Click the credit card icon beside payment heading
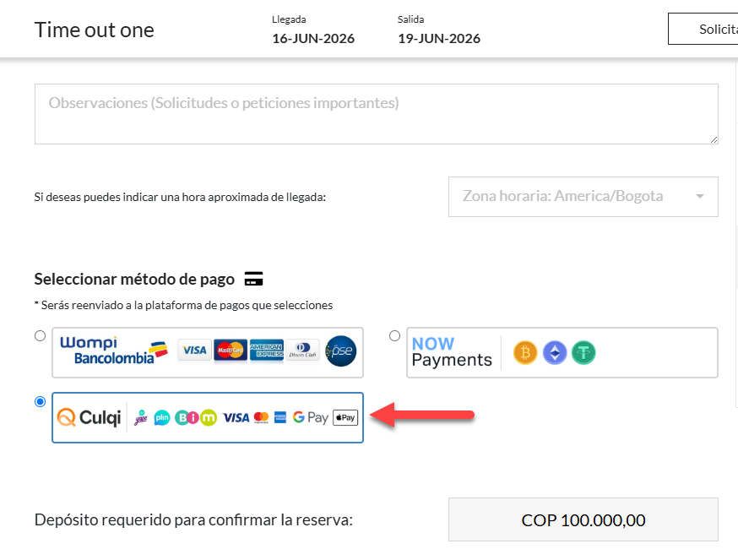738x560 pixels. click(253, 279)
